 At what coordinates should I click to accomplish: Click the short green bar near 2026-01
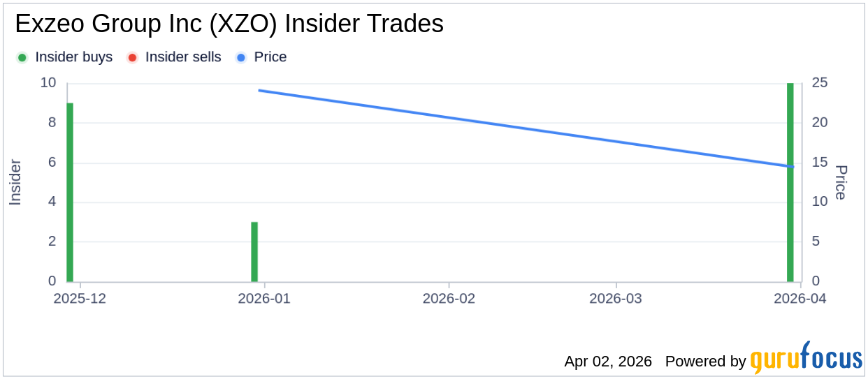click(x=254, y=251)
